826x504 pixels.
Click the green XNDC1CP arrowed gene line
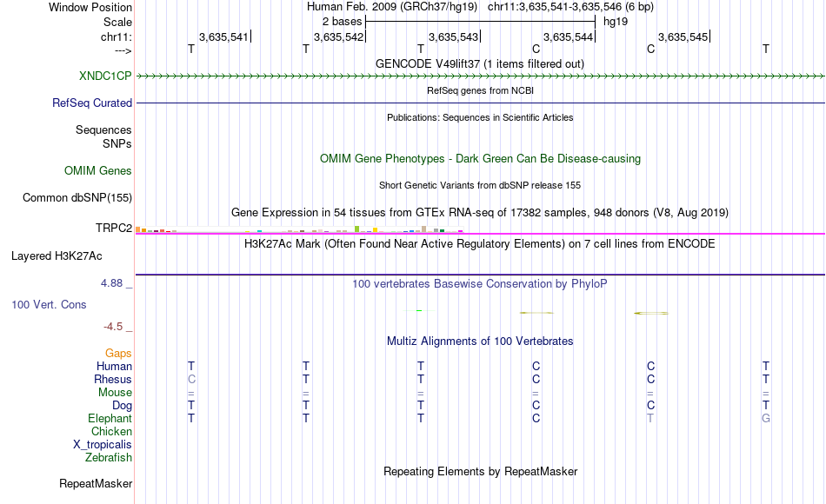tap(480, 76)
